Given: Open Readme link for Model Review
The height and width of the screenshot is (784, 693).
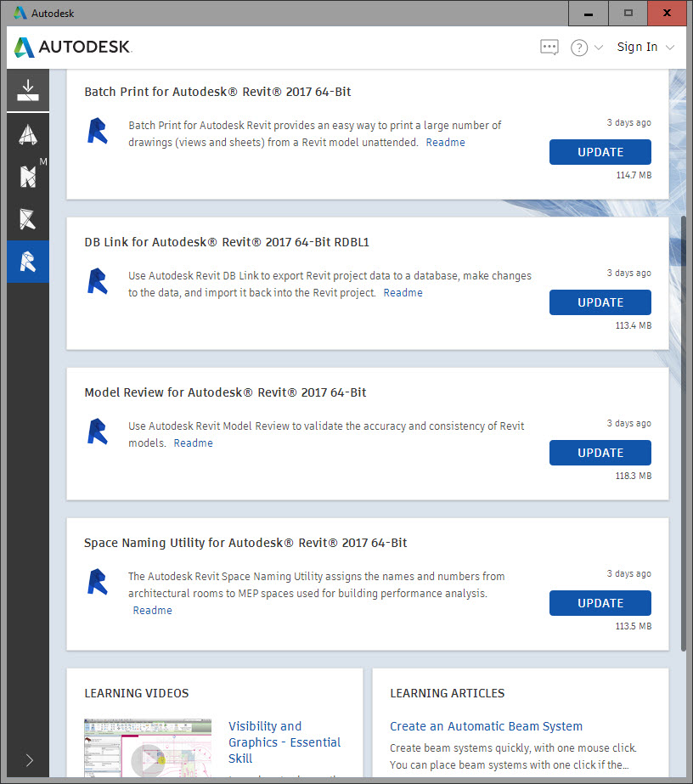Looking at the screenshot, I should (193, 443).
